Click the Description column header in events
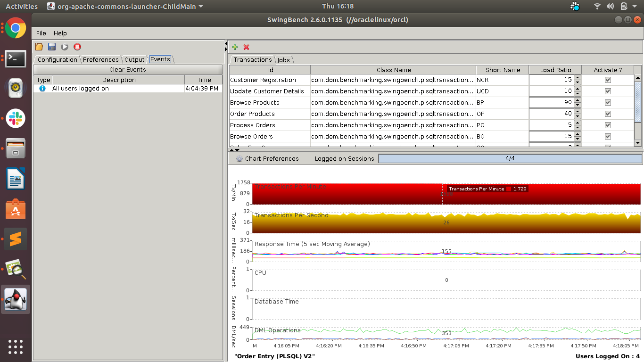The height and width of the screenshot is (362, 644). [x=118, y=80]
